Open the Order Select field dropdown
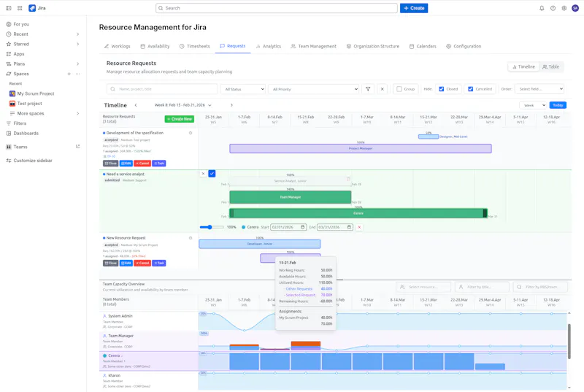 [x=539, y=89]
